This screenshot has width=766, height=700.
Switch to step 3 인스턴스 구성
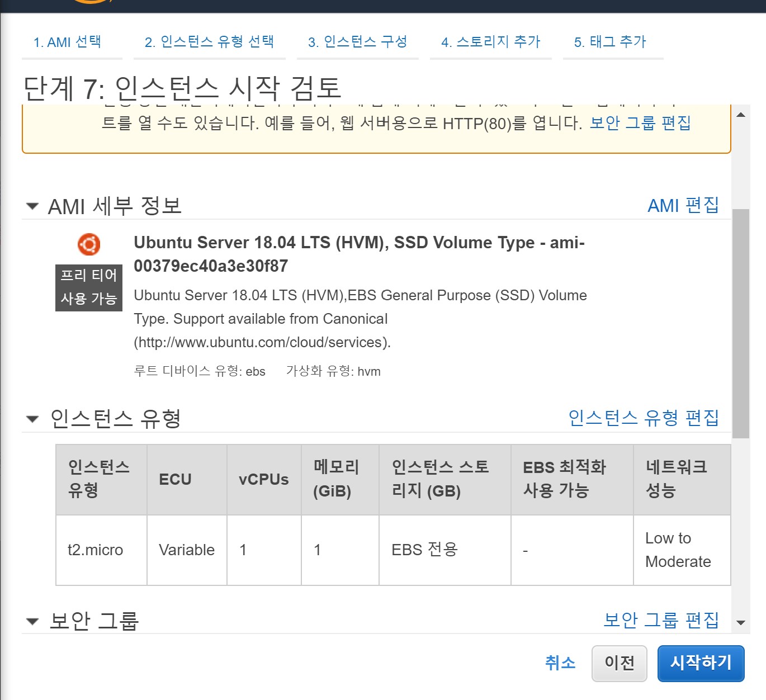tap(357, 42)
